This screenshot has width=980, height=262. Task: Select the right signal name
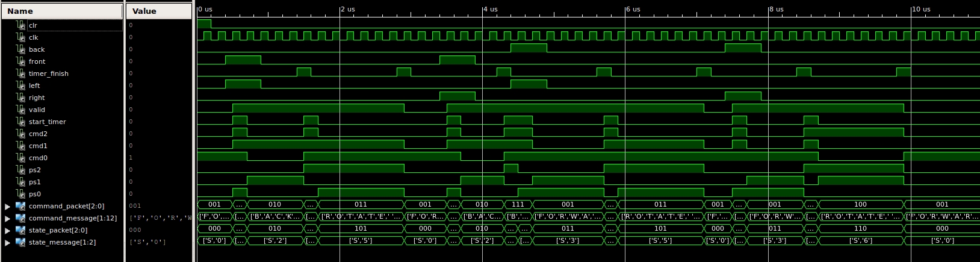[37, 98]
